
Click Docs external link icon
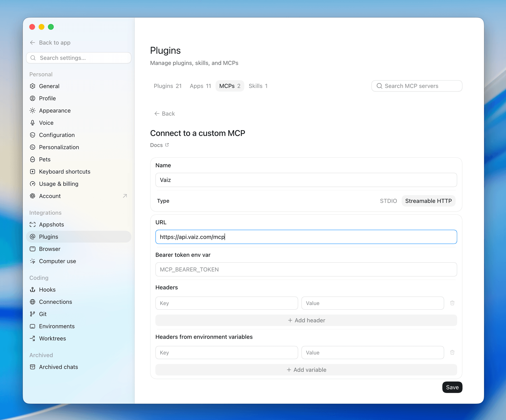click(x=167, y=145)
